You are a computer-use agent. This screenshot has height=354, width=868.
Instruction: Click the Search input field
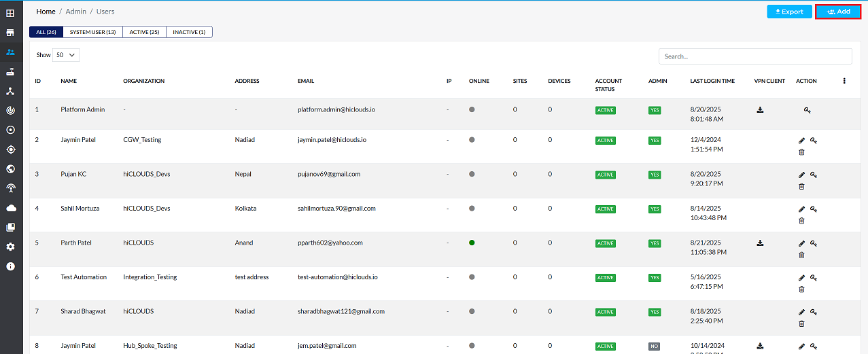(754, 56)
